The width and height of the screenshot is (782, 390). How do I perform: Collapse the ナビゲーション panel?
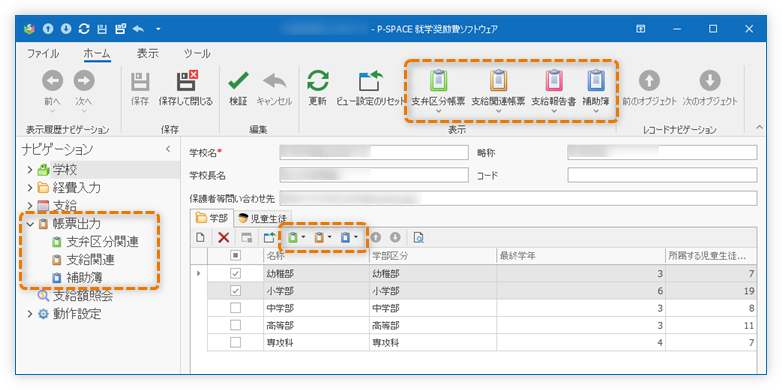168,149
